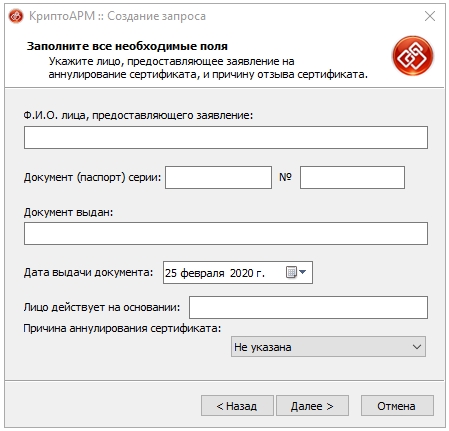Click the red КриптоАРМ logo in the header
The image size is (449, 431).
tap(413, 56)
